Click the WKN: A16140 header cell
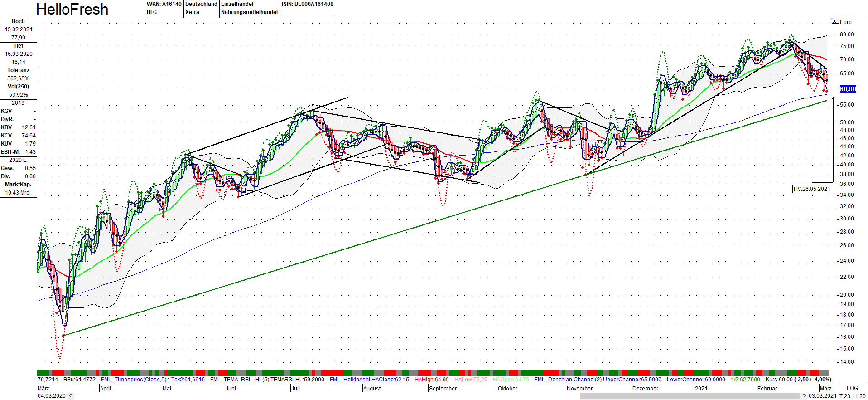Viewport: 868px width, 400px height. (164, 4)
